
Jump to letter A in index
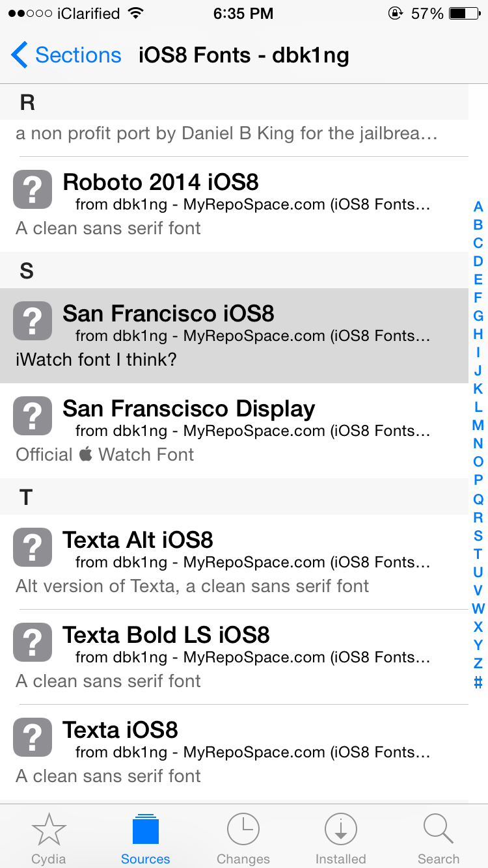click(x=478, y=207)
